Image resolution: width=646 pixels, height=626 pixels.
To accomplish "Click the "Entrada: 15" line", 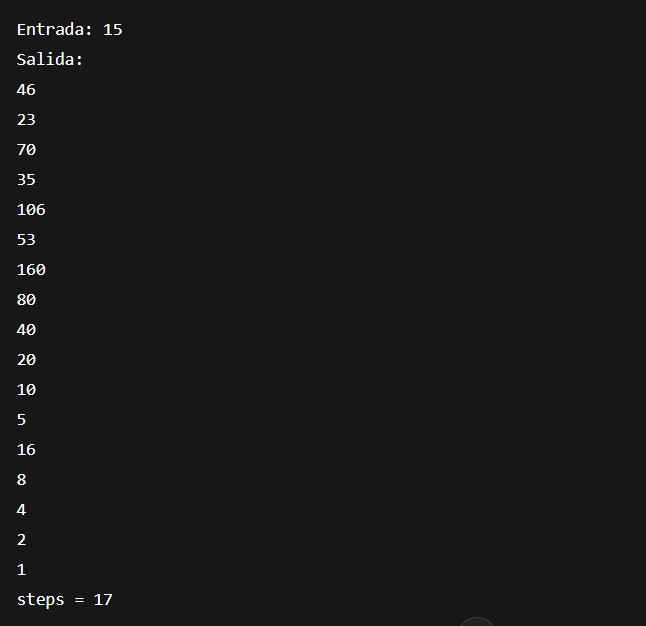I will tap(69, 30).
